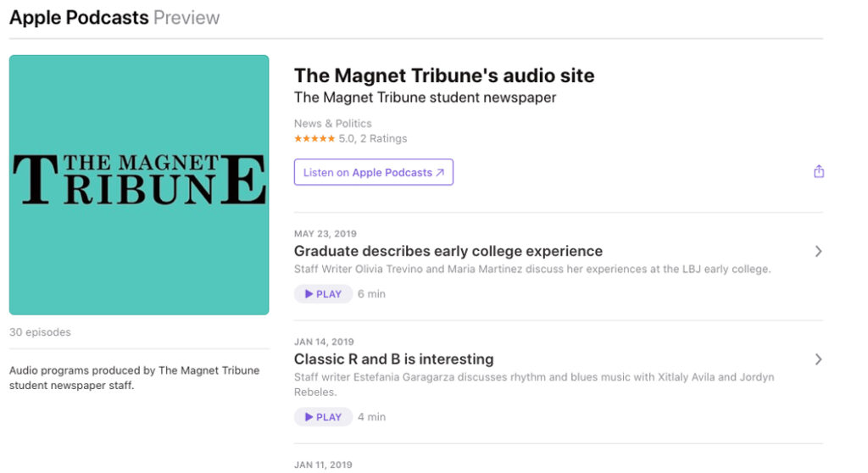Click the Jan 14, 2019 episode date

pyautogui.click(x=324, y=342)
